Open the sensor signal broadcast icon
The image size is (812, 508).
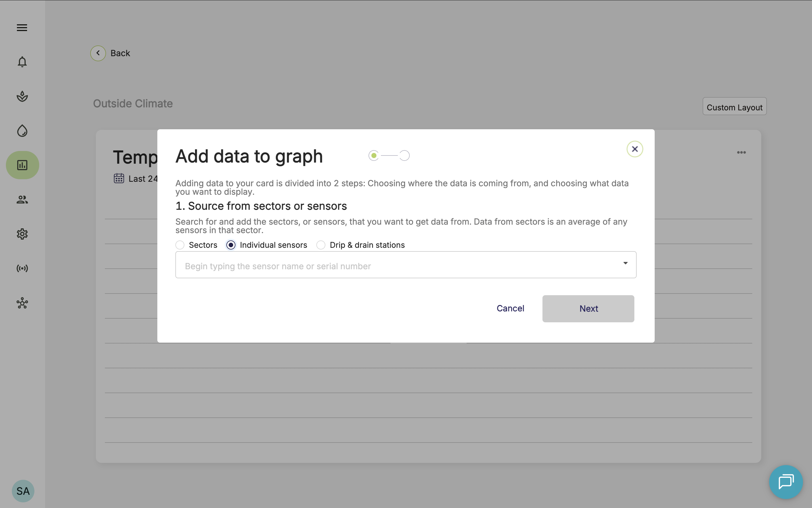tap(22, 268)
